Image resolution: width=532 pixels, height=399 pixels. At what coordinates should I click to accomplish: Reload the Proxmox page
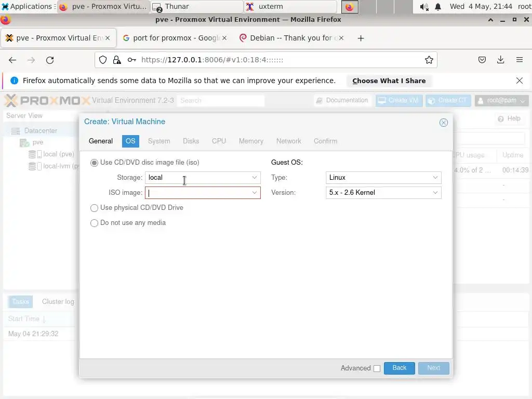50,60
